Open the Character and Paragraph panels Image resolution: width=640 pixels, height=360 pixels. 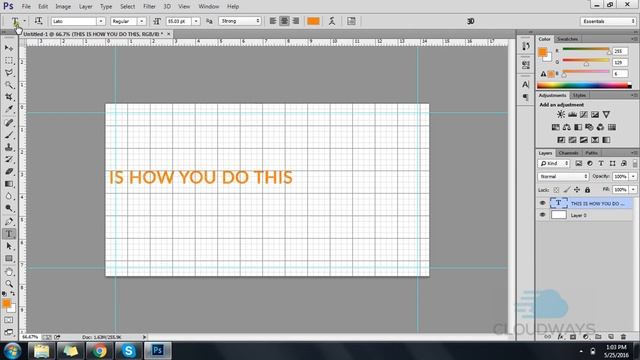[x=351, y=21]
